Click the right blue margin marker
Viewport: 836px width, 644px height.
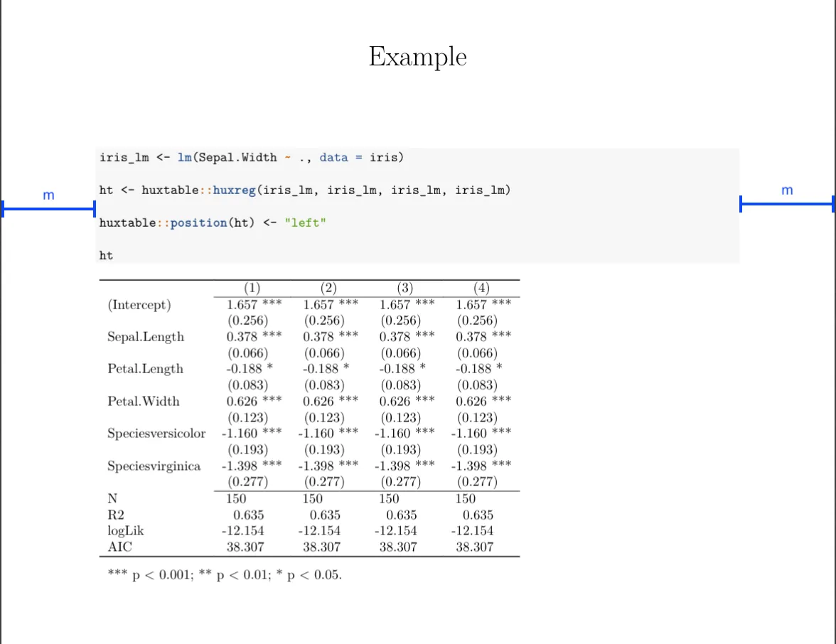[787, 203]
